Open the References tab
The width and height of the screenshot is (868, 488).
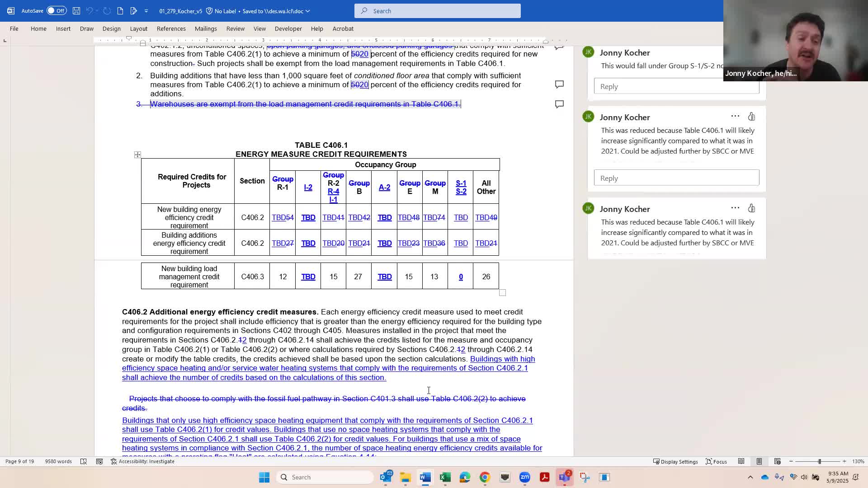point(171,28)
